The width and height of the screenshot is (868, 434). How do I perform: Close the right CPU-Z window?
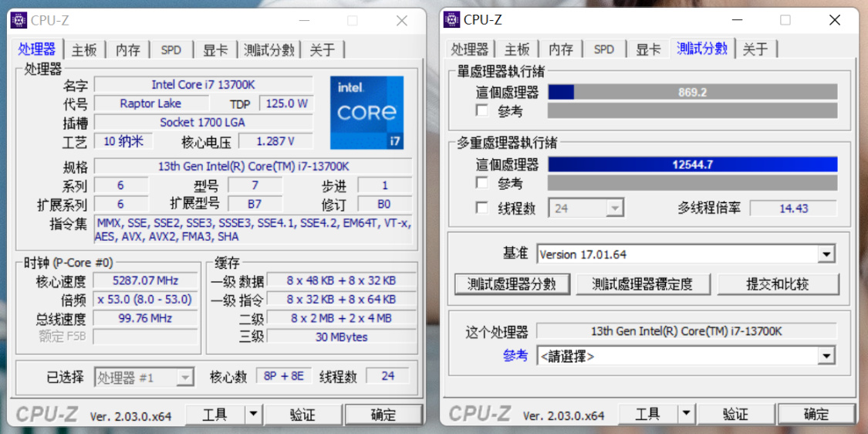pyautogui.click(x=835, y=21)
